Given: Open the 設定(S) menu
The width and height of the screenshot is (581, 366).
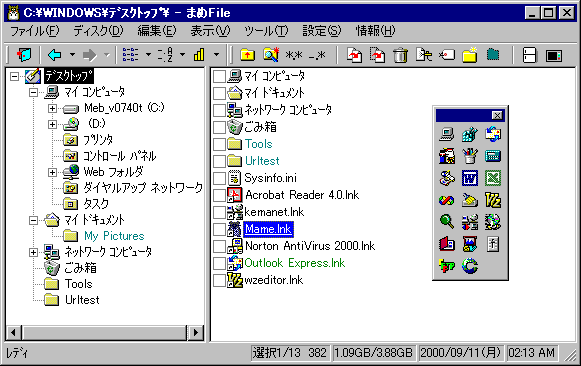Looking at the screenshot, I should pos(321,31).
